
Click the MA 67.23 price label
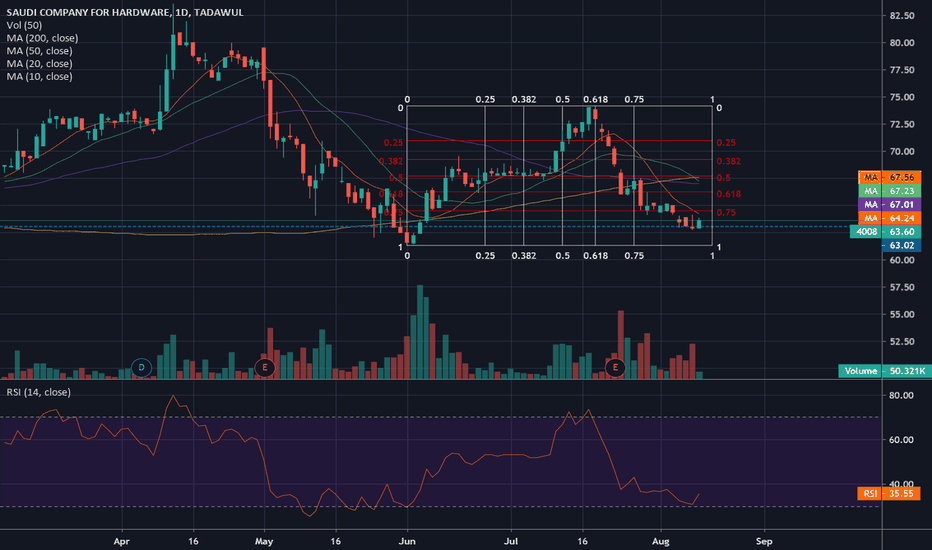pyautogui.click(x=890, y=191)
